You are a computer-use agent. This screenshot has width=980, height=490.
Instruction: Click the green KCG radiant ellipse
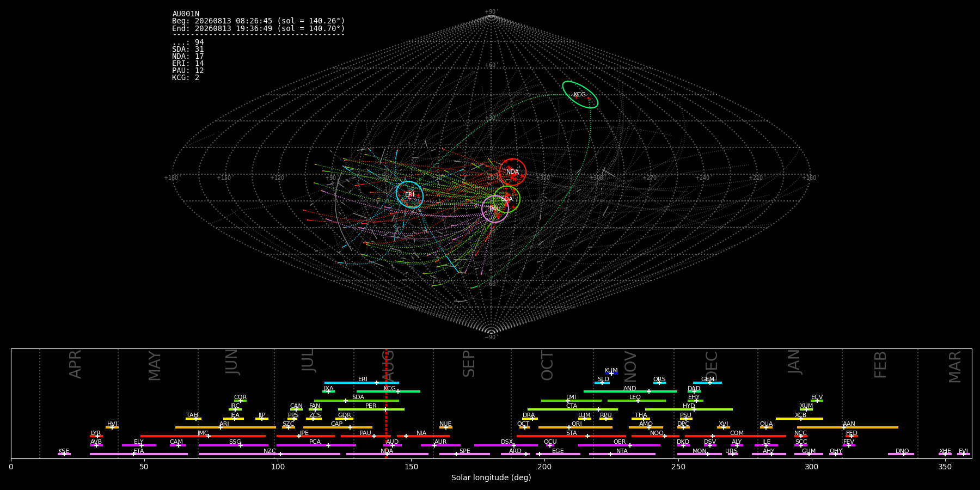pos(580,95)
